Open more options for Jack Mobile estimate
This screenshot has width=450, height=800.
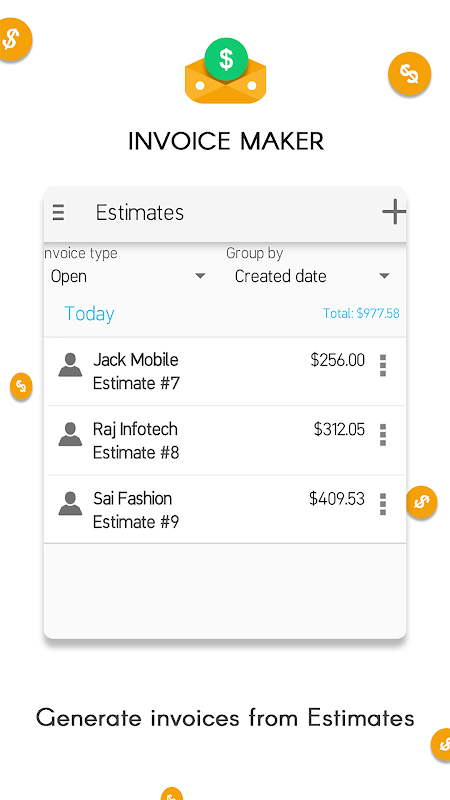383,366
